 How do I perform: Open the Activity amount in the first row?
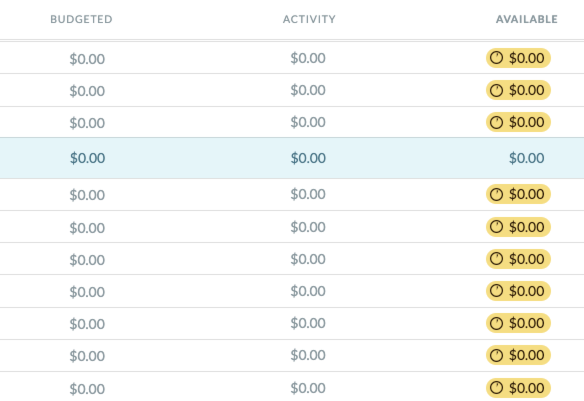308,58
